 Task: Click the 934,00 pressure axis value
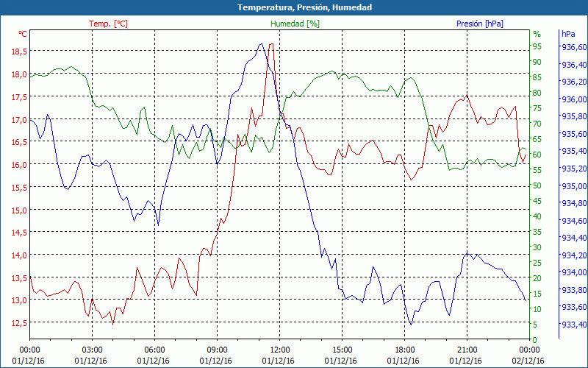click(574, 272)
